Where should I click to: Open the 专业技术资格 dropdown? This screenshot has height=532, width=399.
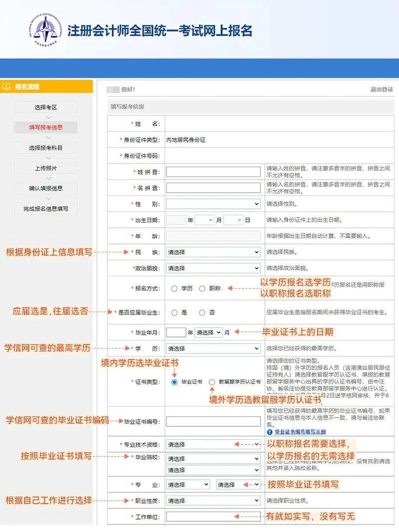[213, 444]
